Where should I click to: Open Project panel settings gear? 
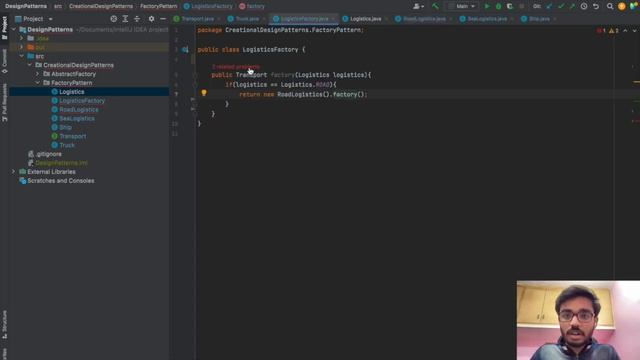[151, 19]
